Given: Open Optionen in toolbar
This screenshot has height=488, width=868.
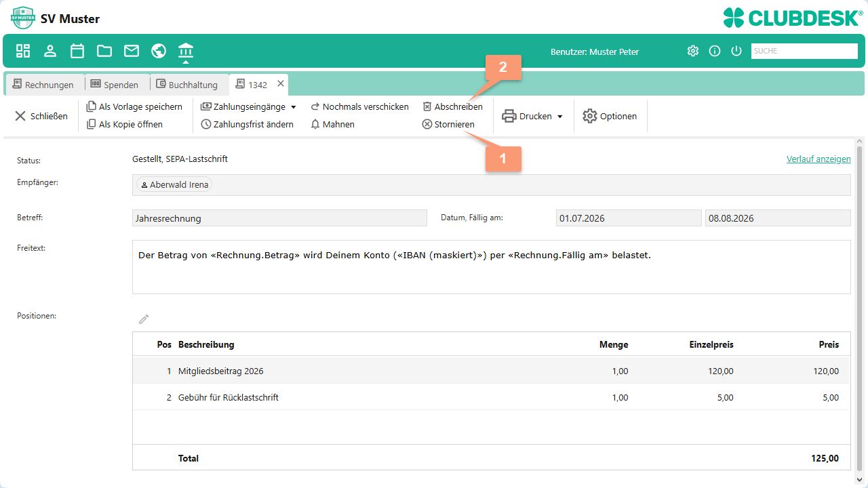Looking at the screenshot, I should [610, 116].
